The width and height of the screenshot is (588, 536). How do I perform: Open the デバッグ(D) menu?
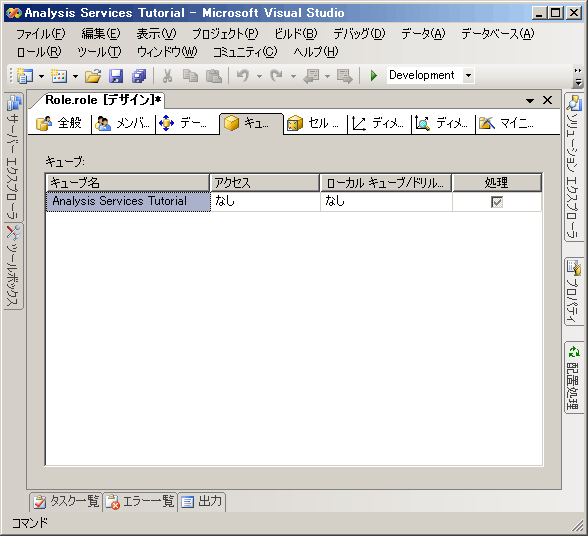point(359,34)
